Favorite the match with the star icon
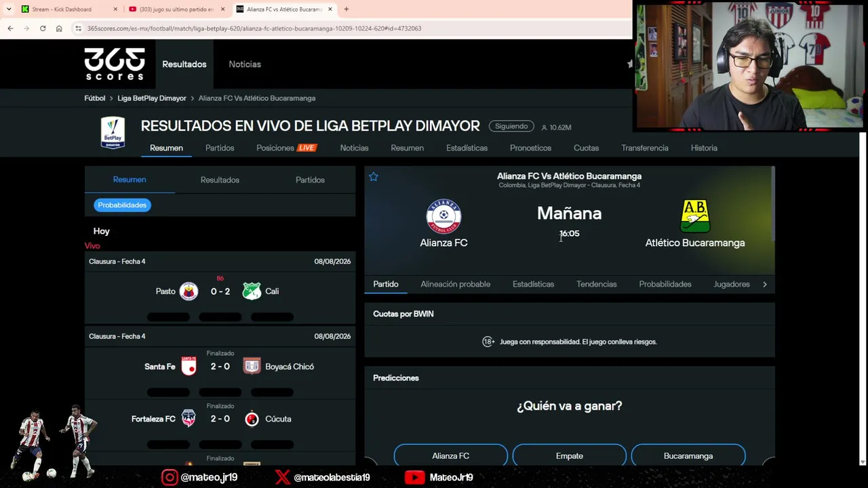Screen dimensions: 868x488 (374, 177)
